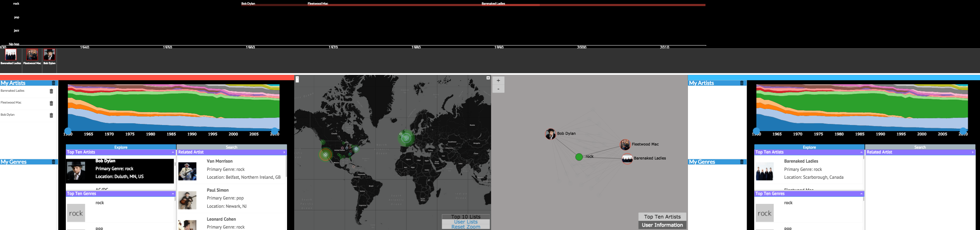This screenshot has width=980, height=230.
Task: Click Fleetwood Mac label on top timeline
Action: 318,4
